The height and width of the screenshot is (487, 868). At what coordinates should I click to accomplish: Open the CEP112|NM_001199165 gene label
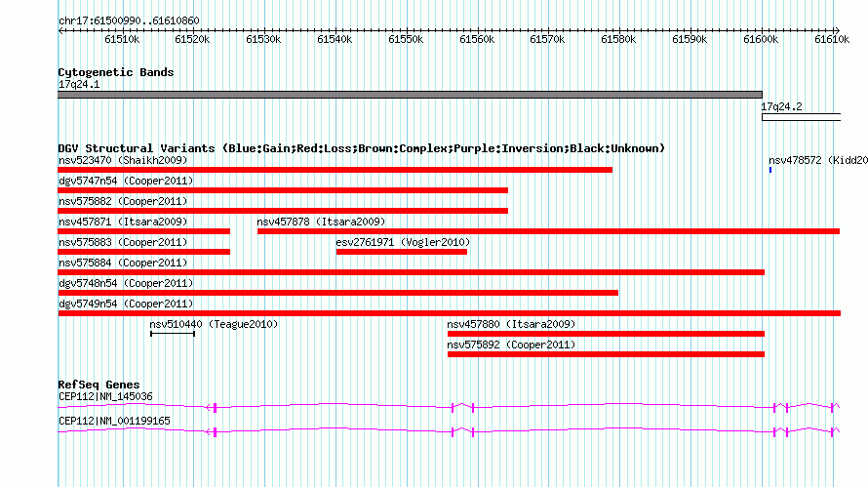(114, 421)
